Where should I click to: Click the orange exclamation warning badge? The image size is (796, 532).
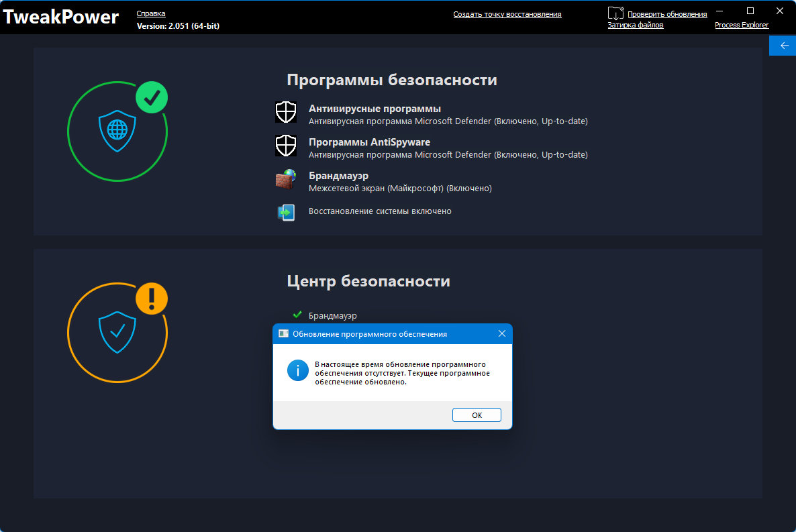(x=152, y=299)
